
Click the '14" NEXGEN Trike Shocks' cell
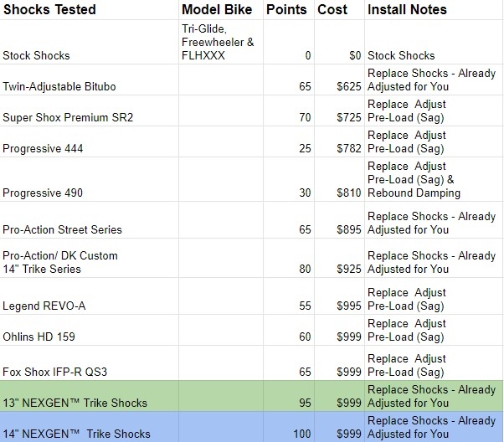pyautogui.click(x=90, y=427)
